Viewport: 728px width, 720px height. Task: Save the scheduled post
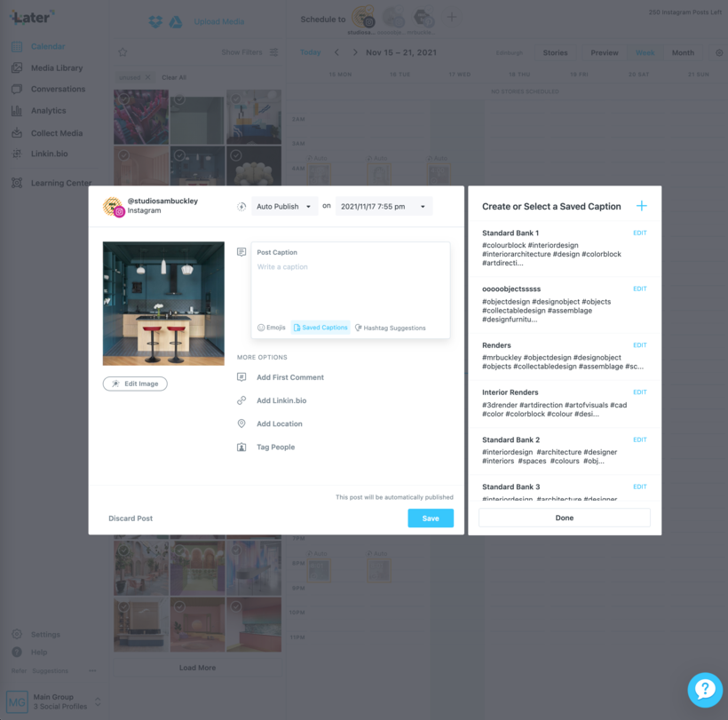[431, 518]
